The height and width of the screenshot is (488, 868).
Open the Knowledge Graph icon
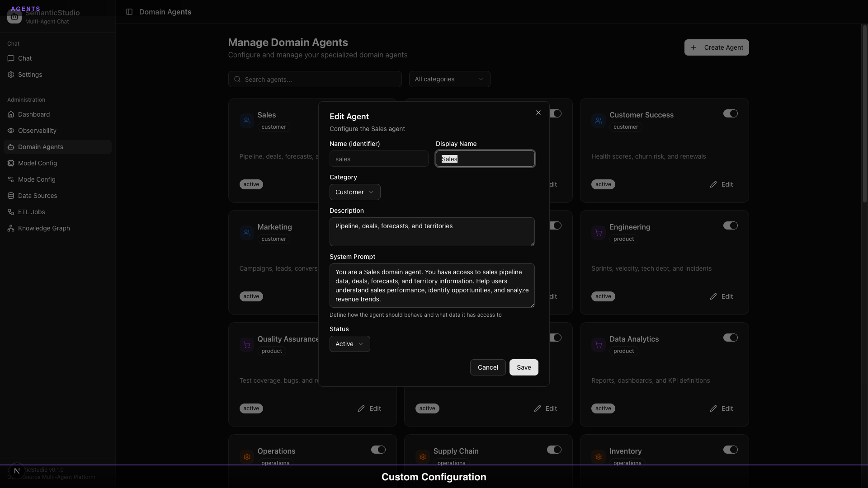[10, 228]
